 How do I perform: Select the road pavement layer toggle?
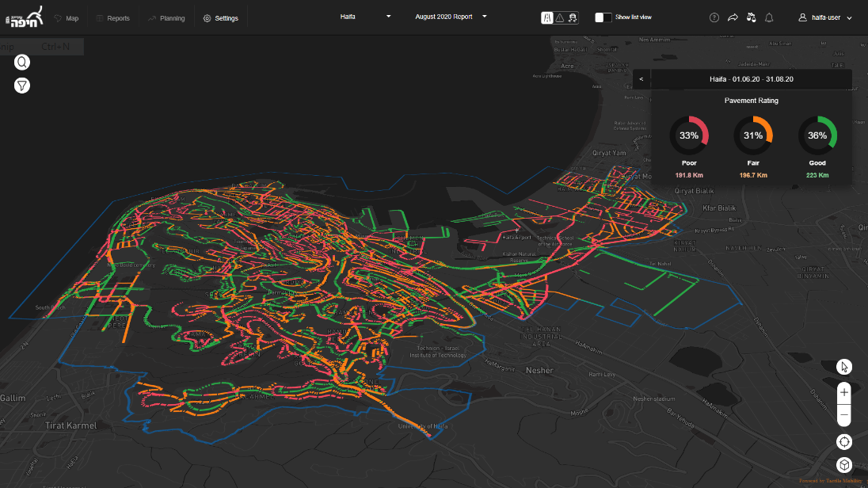pyautogui.click(x=546, y=17)
